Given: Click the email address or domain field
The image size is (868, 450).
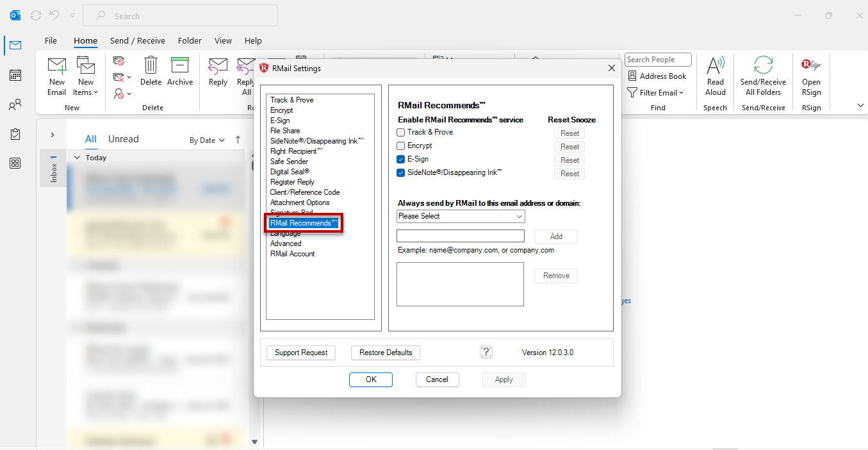Looking at the screenshot, I should [x=461, y=236].
